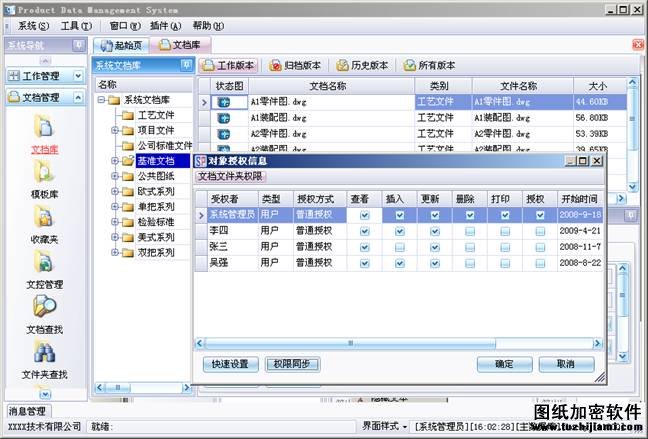Toggle 授权 checkbox for 系统管理员
The image size is (648, 439).
point(540,215)
